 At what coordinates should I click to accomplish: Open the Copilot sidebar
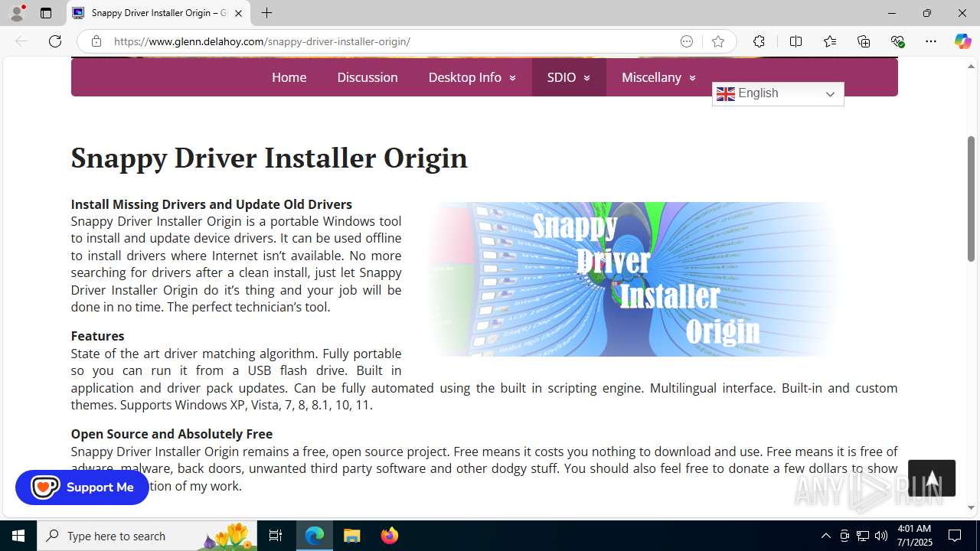click(962, 41)
